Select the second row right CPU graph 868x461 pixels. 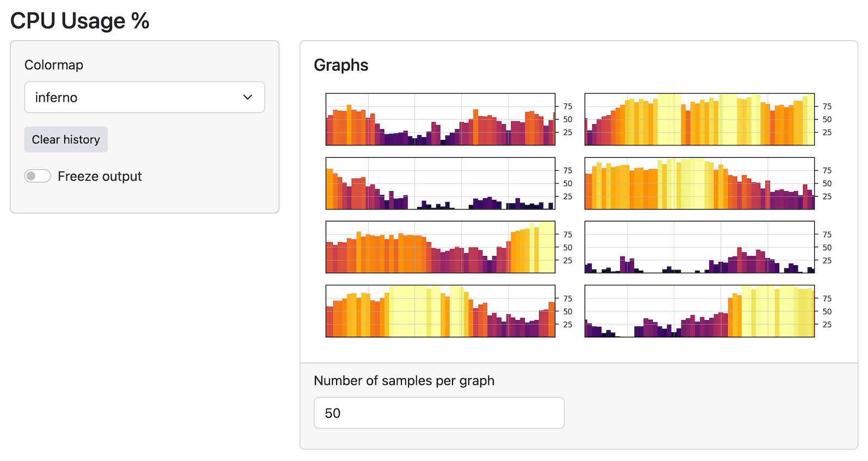(699, 183)
